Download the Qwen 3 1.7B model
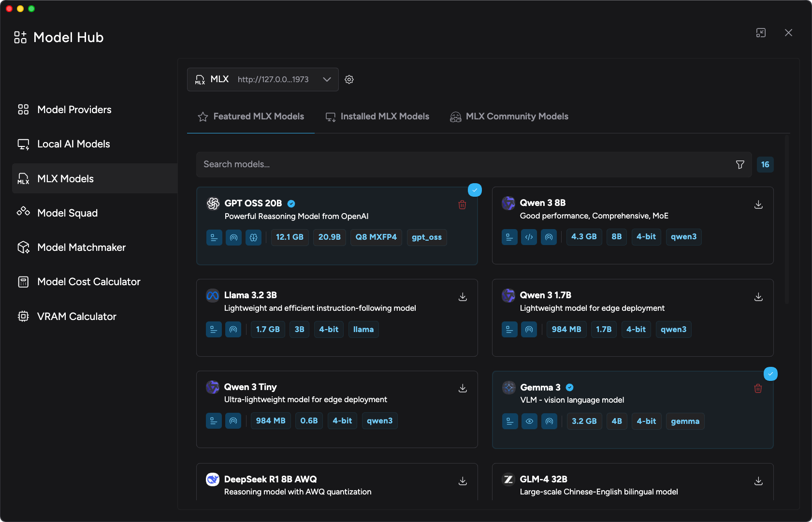The height and width of the screenshot is (522, 812). (758, 297)
